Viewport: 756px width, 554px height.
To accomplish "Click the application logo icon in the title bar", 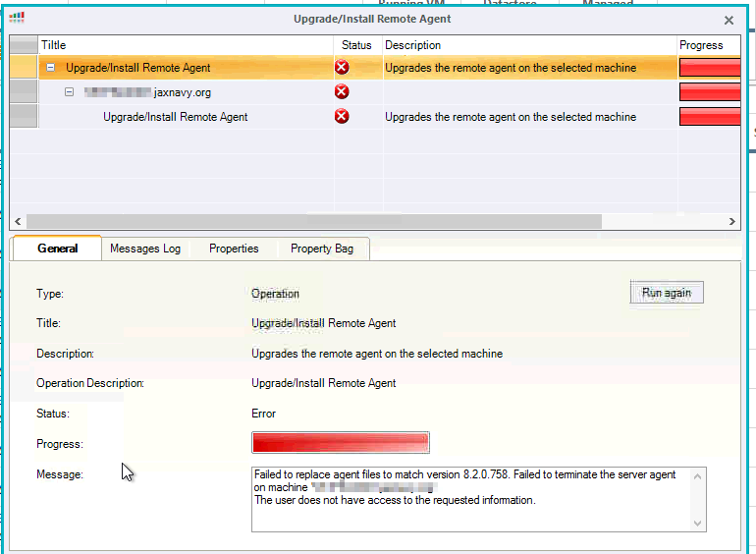I will [x=17, y=18].
